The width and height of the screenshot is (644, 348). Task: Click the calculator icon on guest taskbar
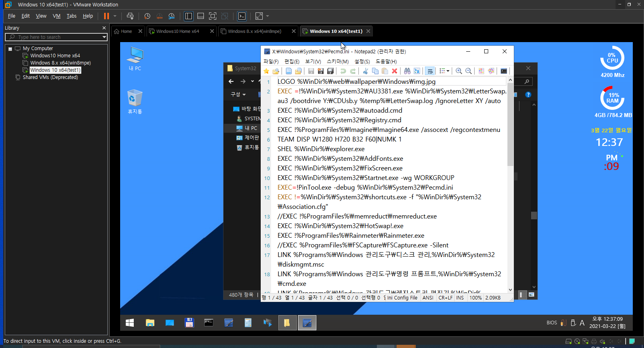click(x=248, y=323)
